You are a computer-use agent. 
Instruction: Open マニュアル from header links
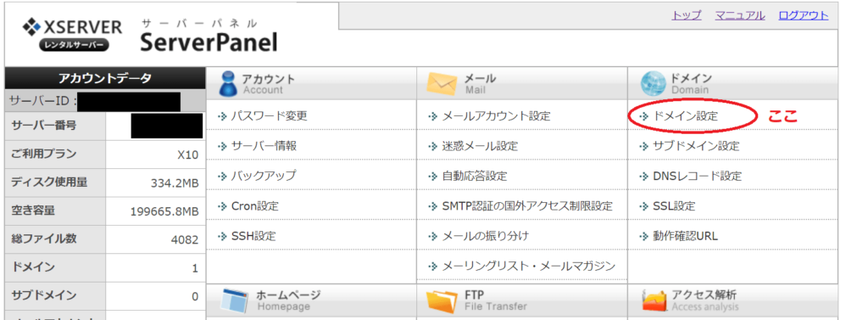739,15
